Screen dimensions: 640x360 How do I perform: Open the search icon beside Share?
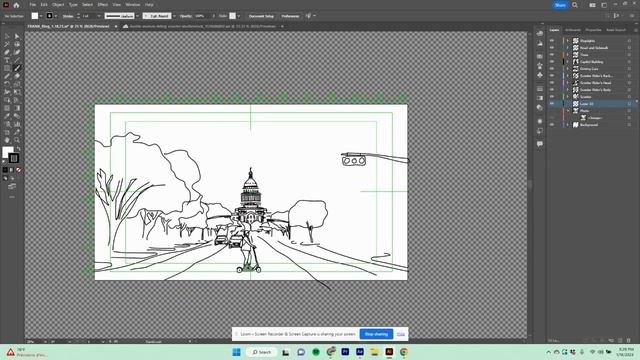(x=575, y=5)
